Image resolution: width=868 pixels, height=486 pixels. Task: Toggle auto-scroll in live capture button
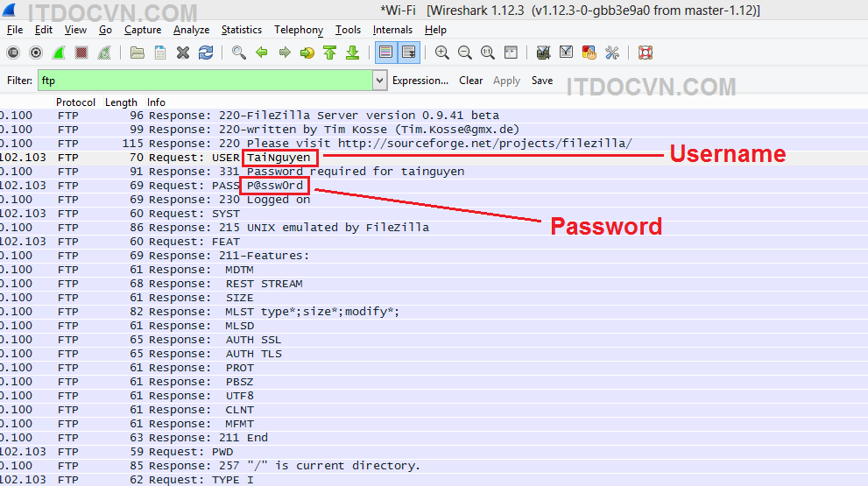[408, 53]
